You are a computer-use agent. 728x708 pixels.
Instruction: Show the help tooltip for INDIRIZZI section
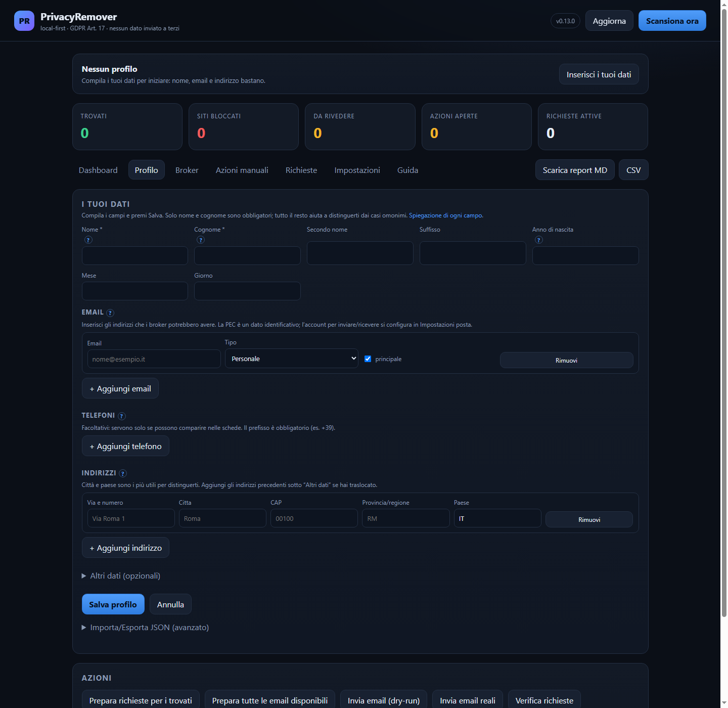(x=123, y=474)
